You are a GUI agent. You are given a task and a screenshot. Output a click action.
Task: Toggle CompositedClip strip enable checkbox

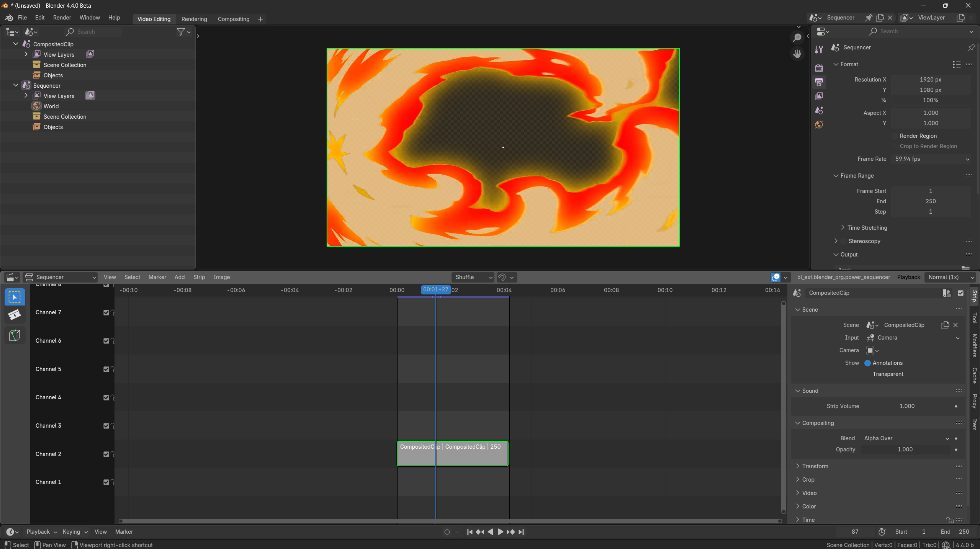960,293
